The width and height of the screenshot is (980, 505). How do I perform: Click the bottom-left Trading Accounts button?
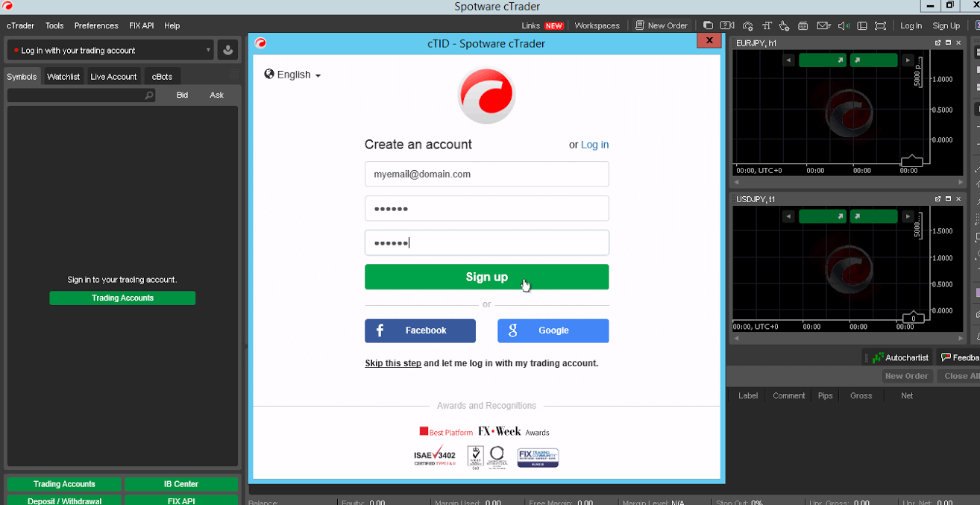64,484
